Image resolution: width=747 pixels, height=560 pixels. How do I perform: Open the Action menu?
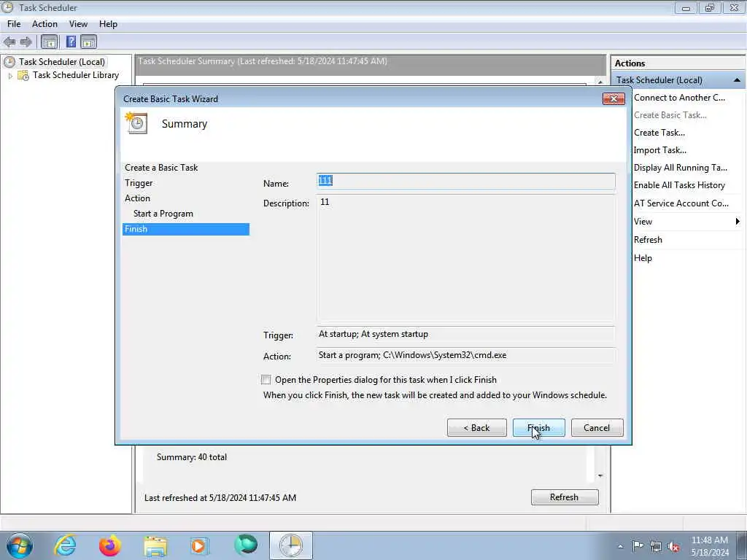click(x=44, y=24)
